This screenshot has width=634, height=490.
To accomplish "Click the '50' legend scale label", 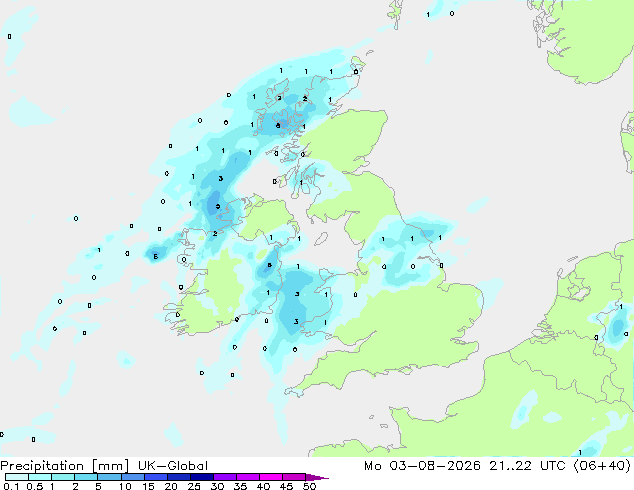I will point(309,486).
